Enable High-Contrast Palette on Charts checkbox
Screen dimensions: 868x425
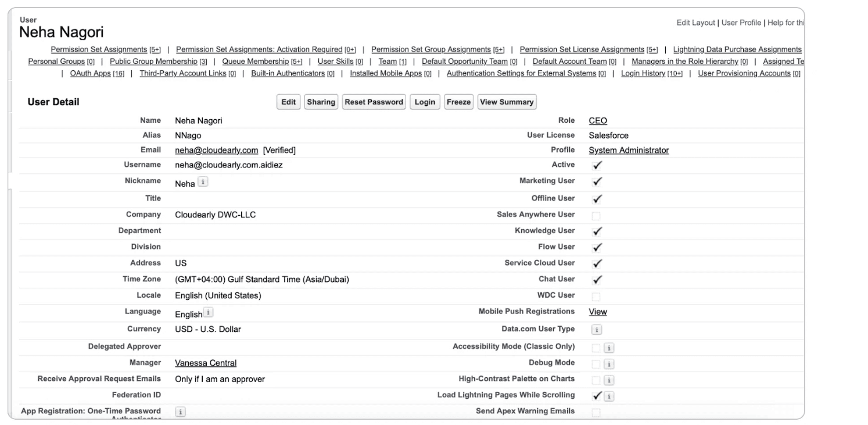[x=596, y=380]
